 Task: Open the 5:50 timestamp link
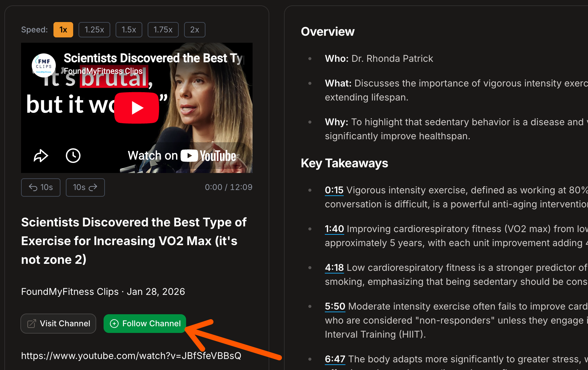(x=335, y=307)
